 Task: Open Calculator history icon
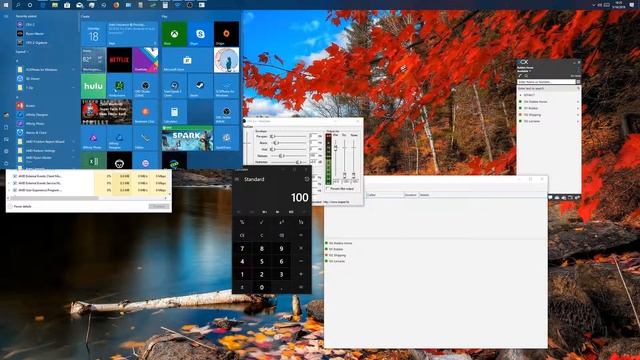tap(307, 179)
